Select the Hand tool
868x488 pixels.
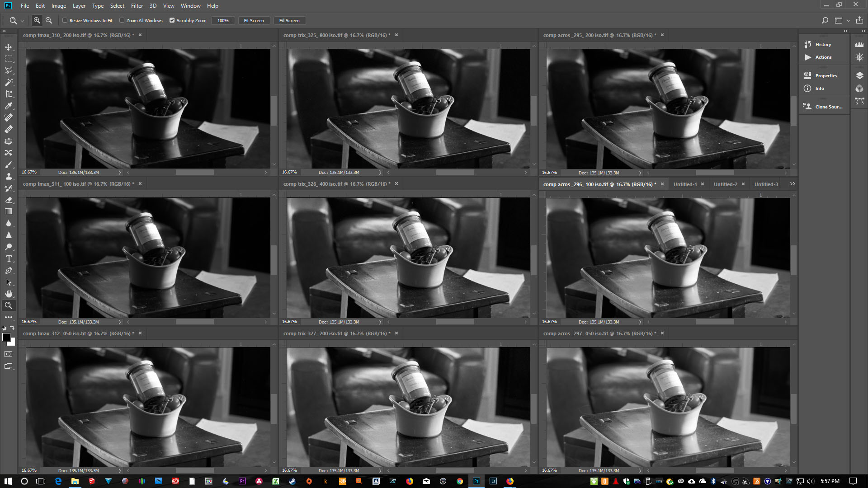(9, 294)
